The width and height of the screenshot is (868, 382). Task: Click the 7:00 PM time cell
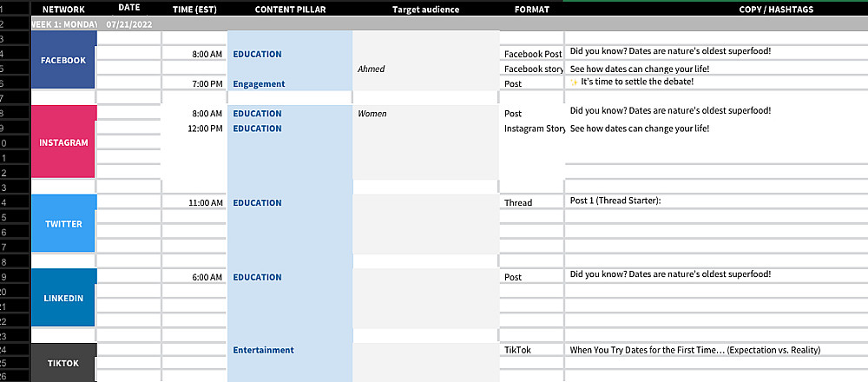pos(194,83)
